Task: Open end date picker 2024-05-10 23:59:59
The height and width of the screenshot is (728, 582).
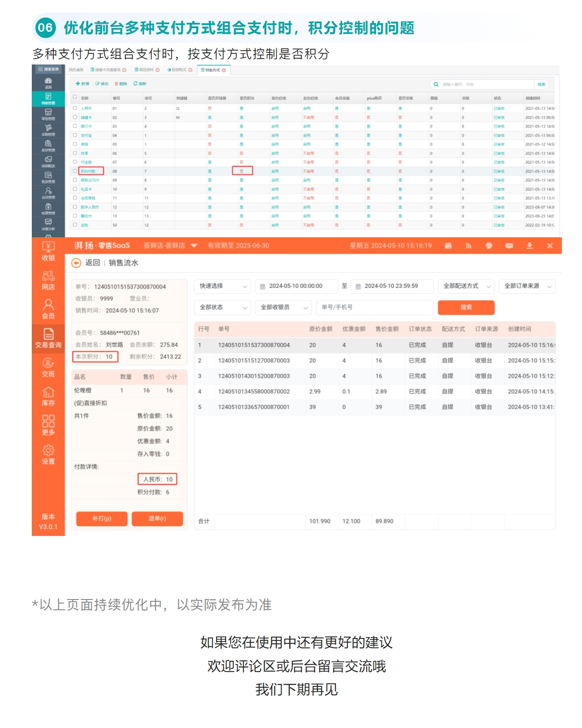Action: tap(392, 286)
